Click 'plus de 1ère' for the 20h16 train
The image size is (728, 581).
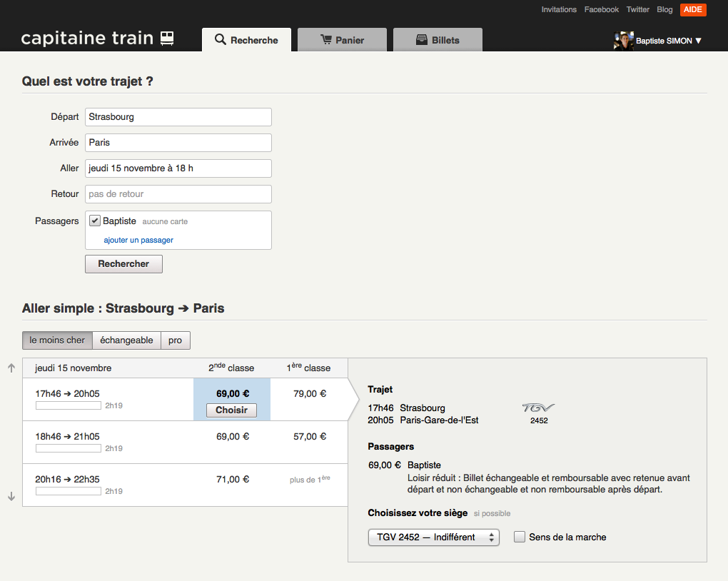coord(310,479)
